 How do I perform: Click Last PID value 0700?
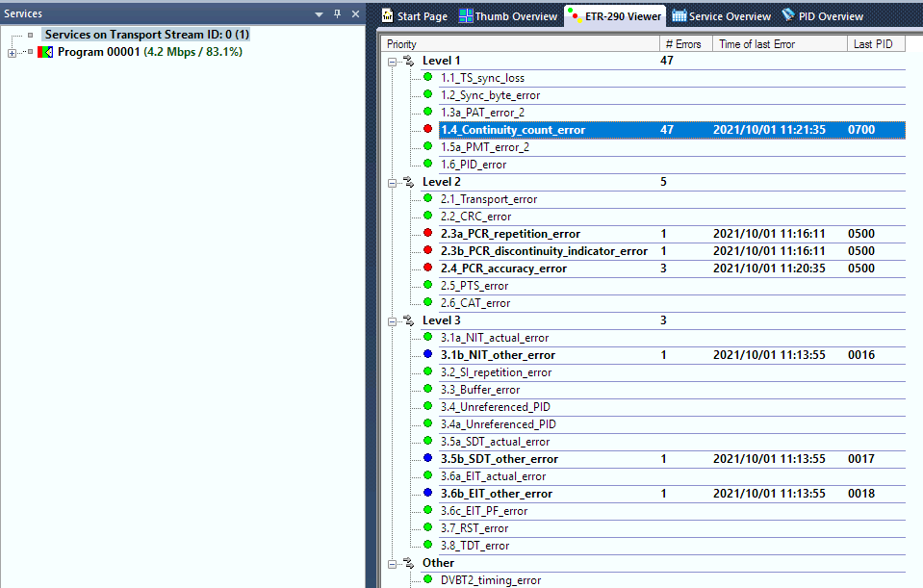pyautogui.click(x=861, y=130)
